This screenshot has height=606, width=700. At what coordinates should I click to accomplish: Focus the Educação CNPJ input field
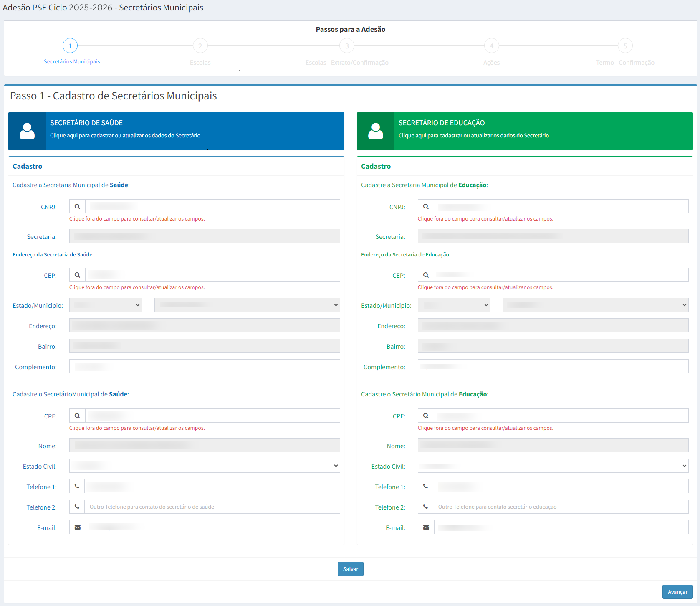[x=561, y=206]
